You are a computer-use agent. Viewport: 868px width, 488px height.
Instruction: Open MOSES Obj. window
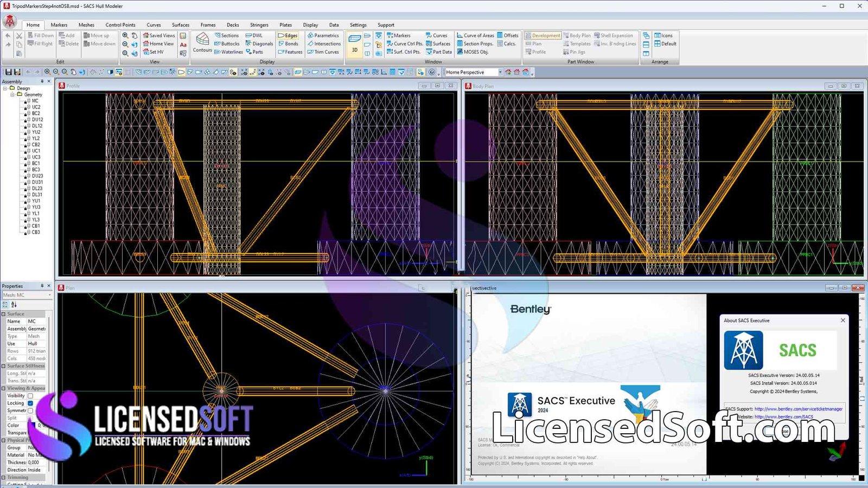point(473,52)
